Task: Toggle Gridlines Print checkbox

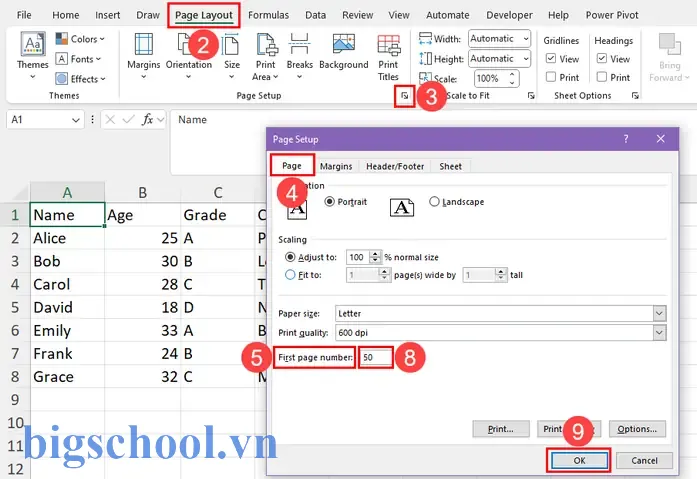Action: click(x=551, y=77)
